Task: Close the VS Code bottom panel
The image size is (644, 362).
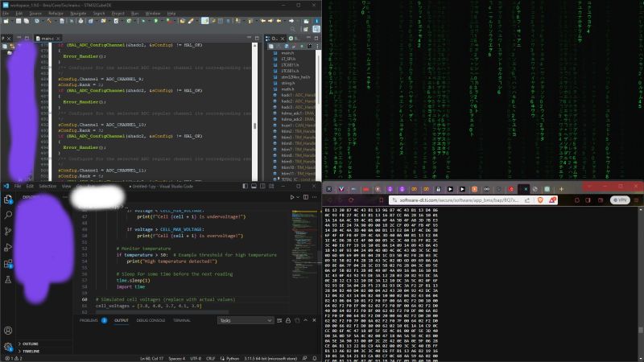Action: click(314, 320)
